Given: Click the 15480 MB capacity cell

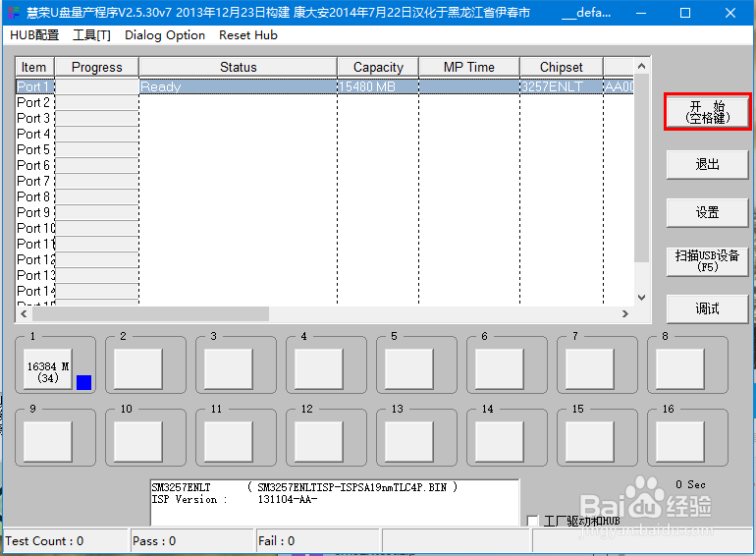Looking at the screenshot, I should tap(378, 86).
